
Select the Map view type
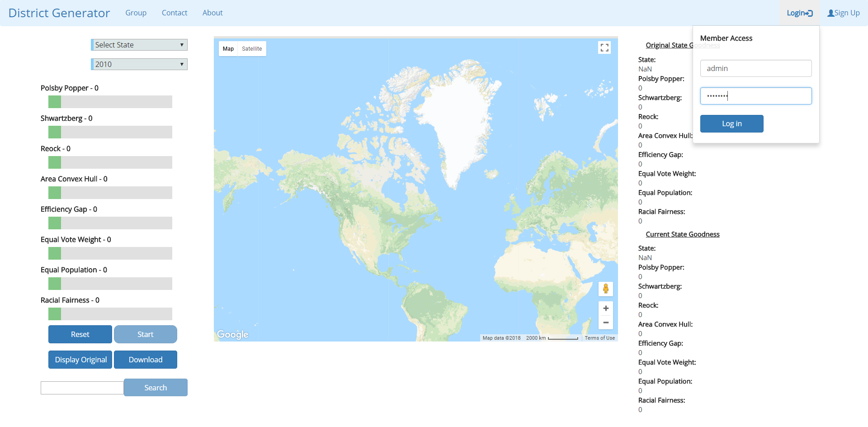228,49
